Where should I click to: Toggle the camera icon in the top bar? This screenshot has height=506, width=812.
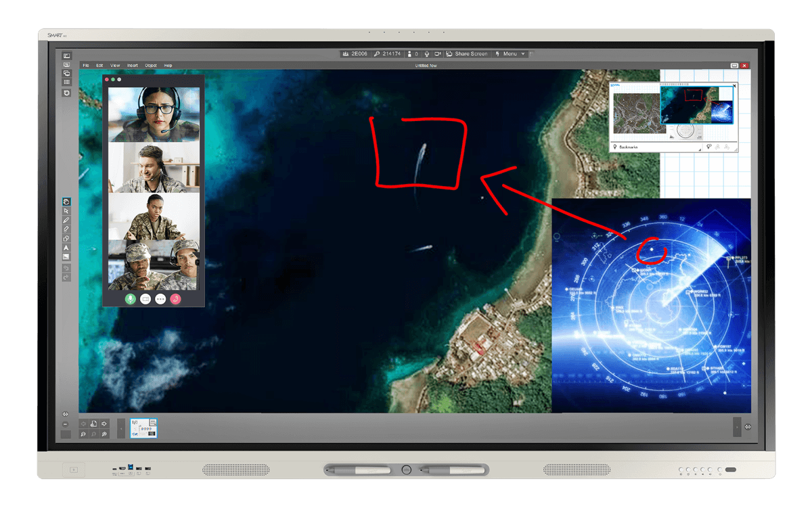pyautogui.click(x=437, y=53)
